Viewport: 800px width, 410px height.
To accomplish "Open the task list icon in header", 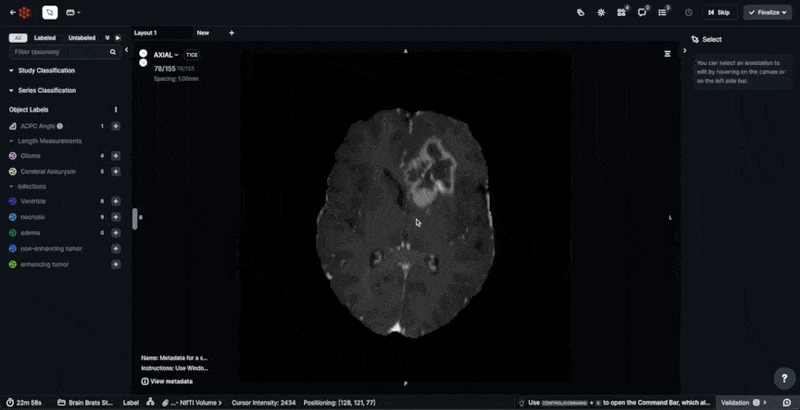I will point(663,13).
